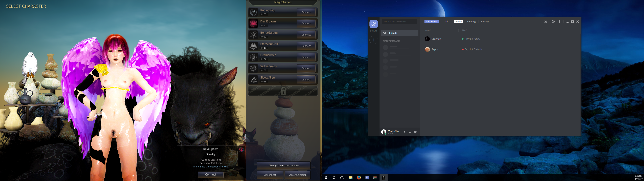This screenshot has height=181, width=644.
Task: Open Firefox from the Windows taskbar
Action: coord(359,177)
